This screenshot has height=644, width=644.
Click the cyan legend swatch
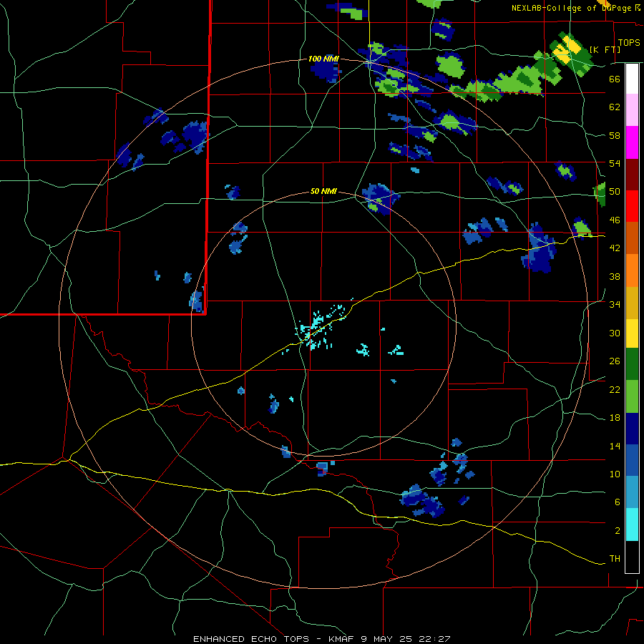[x=632, y=525]
